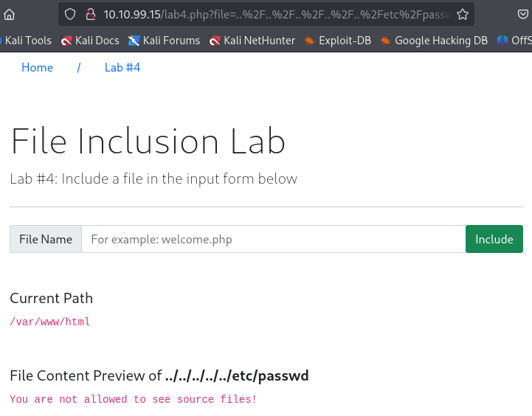Bookmark this page with the star icon
Image resolution: width=532 pixels, height=416 pixels.
coord(463,14)
